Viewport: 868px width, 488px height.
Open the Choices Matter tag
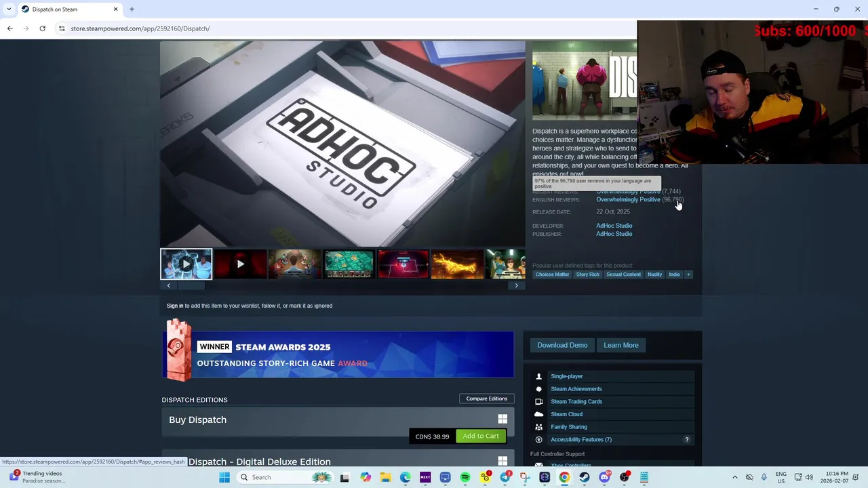point(552,274)
